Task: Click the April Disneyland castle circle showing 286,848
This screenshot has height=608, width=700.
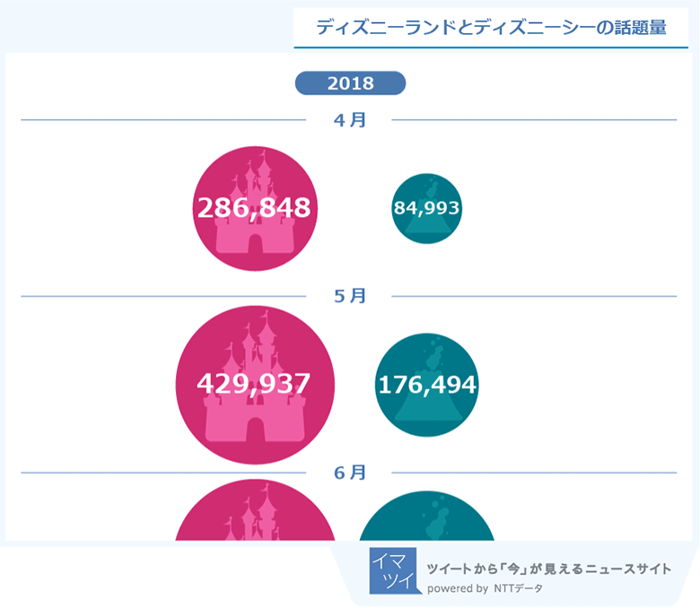Action: point(254,208)
